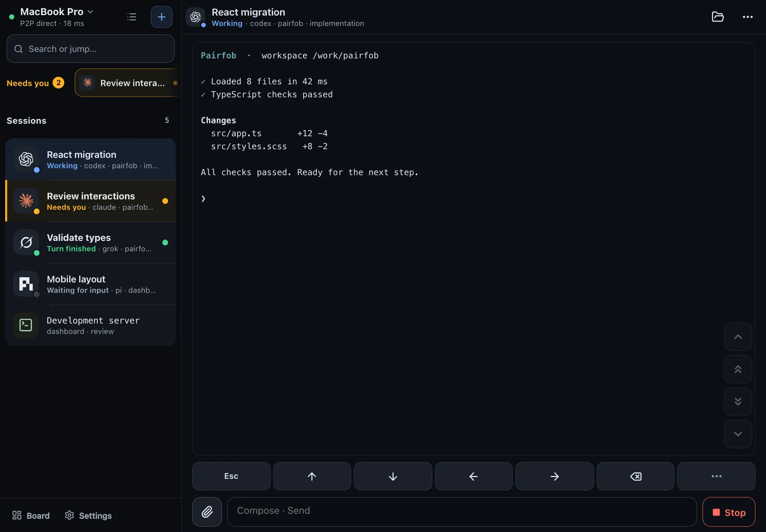The height and width of the screenshot is (532, 766).
Task: Open the header more options menu
Action: click(x=748, y=17)
